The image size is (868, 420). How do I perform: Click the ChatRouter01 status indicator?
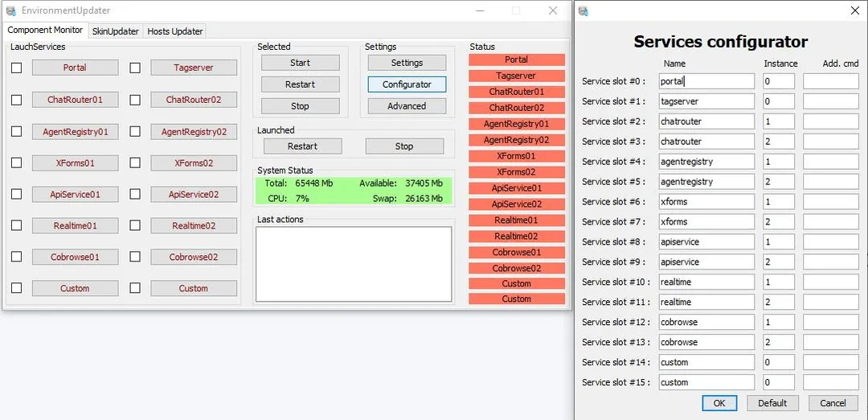click(517, 92)
